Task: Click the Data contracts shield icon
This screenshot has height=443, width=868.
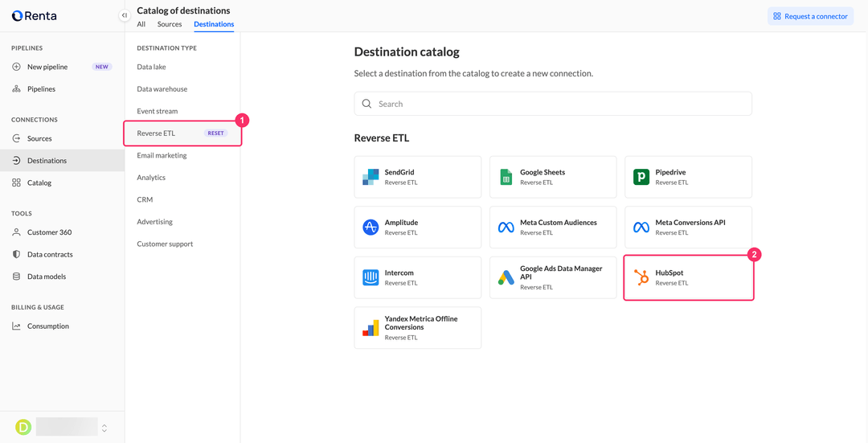Action: pyautogui.click(x=16, y=255)
